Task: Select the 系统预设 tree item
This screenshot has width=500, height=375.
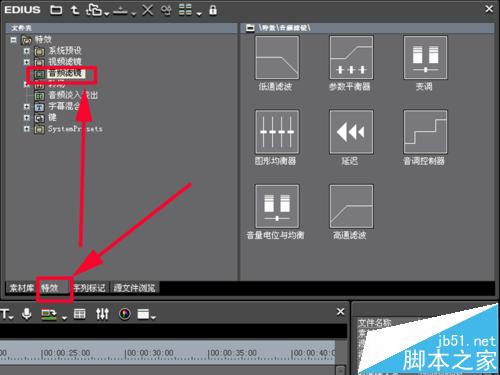Action: click(65, 51)
